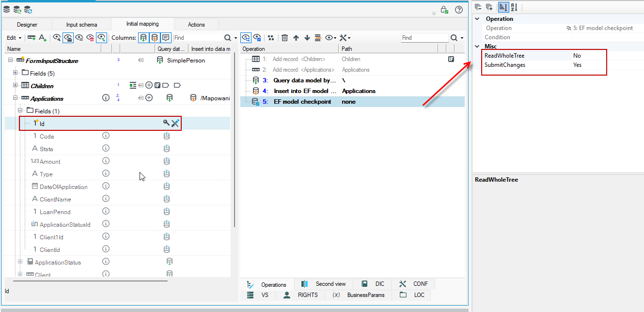Click the Find field in operations toolbar
Viewport: 644px width, 312px height.
tap(424, 38)
